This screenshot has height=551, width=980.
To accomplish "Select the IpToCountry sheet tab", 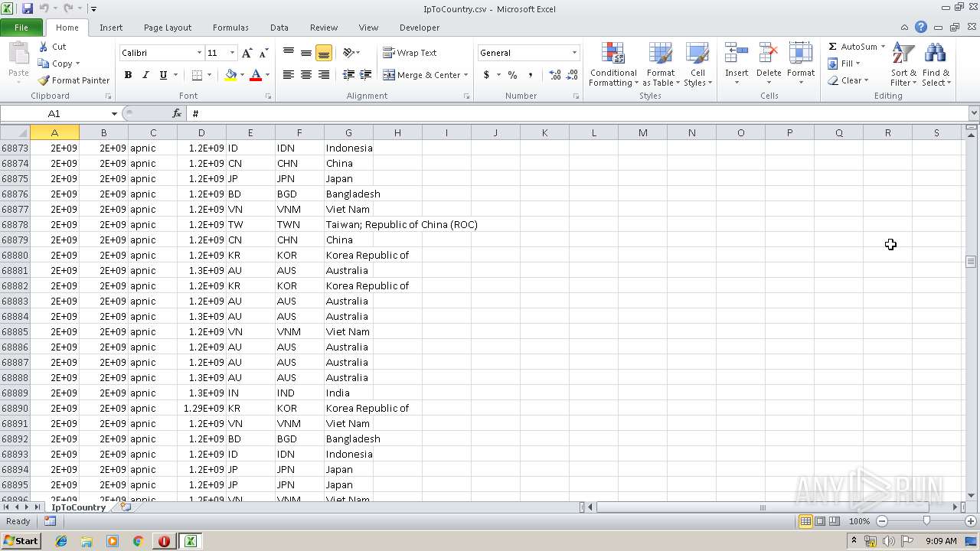I will 78,507.
